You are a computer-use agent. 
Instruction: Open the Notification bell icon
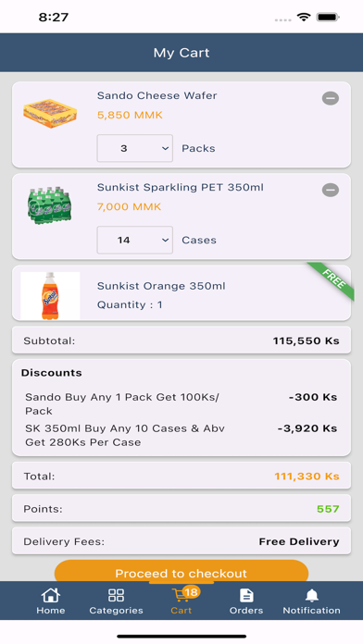(312, 595)
